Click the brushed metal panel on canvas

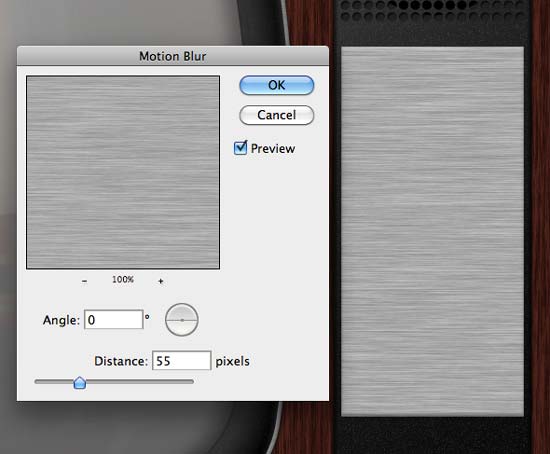coord(432,232)
